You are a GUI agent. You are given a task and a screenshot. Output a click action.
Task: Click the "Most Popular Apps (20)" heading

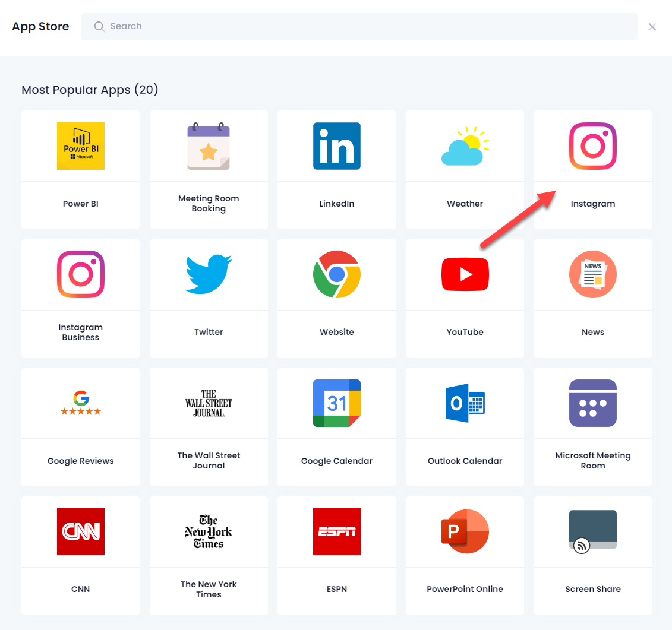point(90,90)
